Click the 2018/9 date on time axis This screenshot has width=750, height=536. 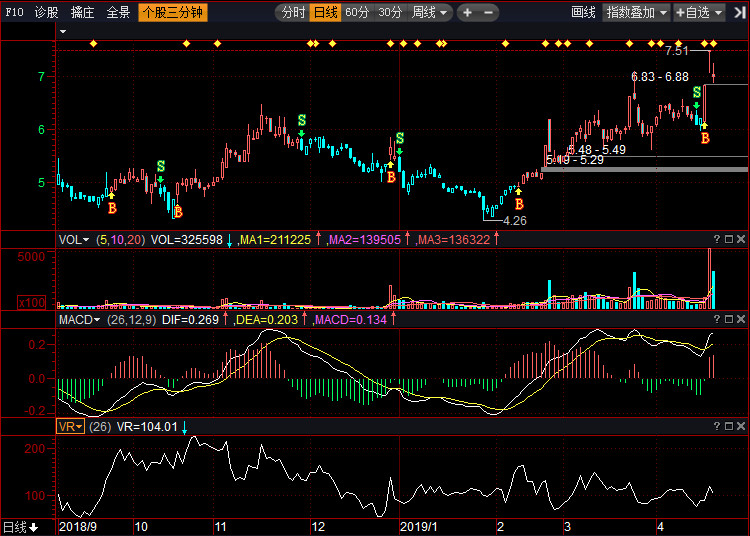(77, 527)
